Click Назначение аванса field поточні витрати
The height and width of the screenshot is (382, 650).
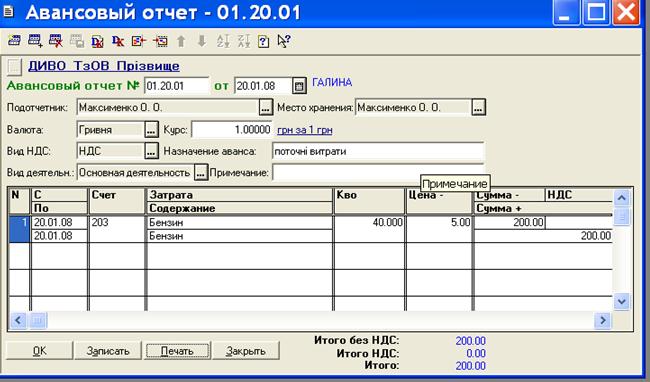378,151
